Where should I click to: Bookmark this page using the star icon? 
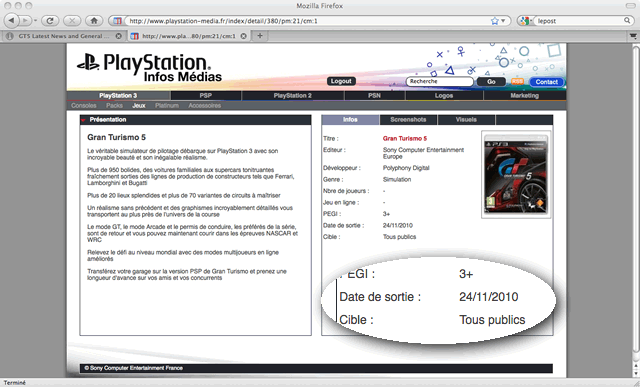pos(495,21)
